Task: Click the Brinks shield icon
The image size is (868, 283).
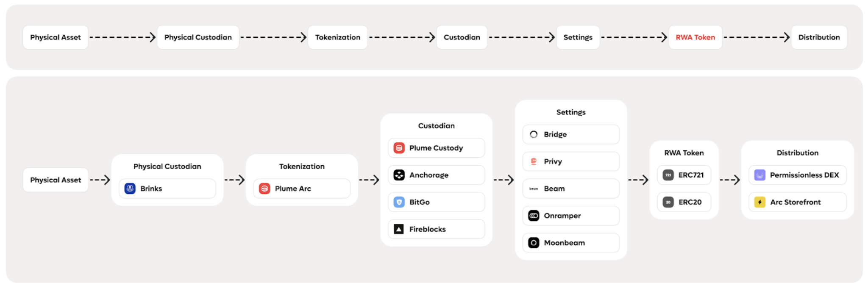Action: [x=130, y=189]
